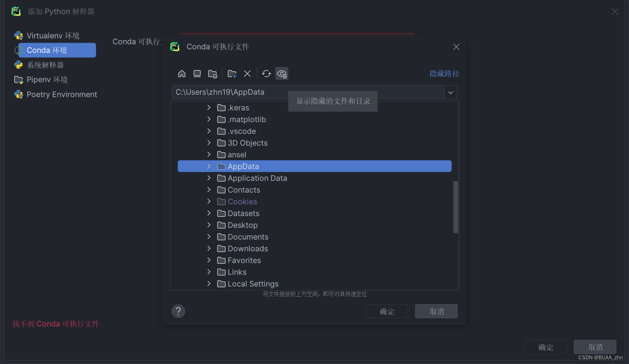
Task: Expand the 3D Objects folder chevron
Action: tap(209, 142)
